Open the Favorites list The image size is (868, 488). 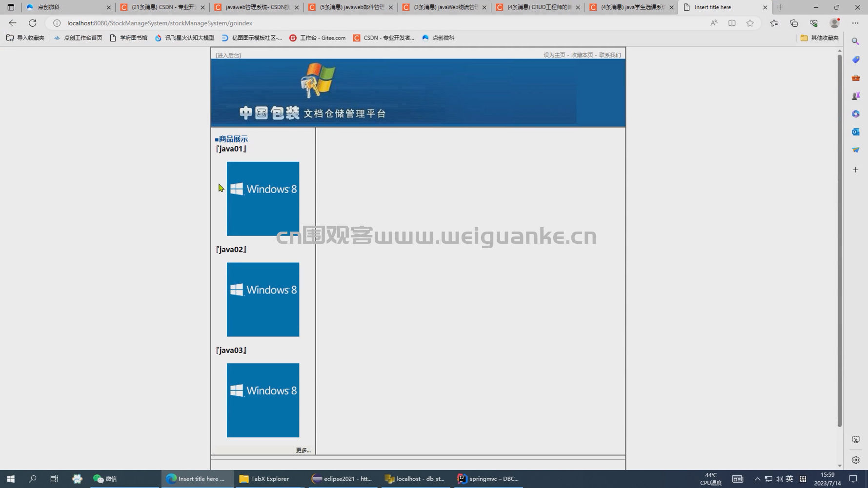tap(774, 23)
